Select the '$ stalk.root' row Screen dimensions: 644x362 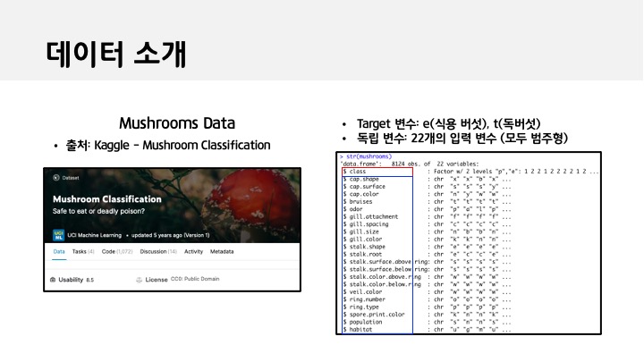coord(428,254)
